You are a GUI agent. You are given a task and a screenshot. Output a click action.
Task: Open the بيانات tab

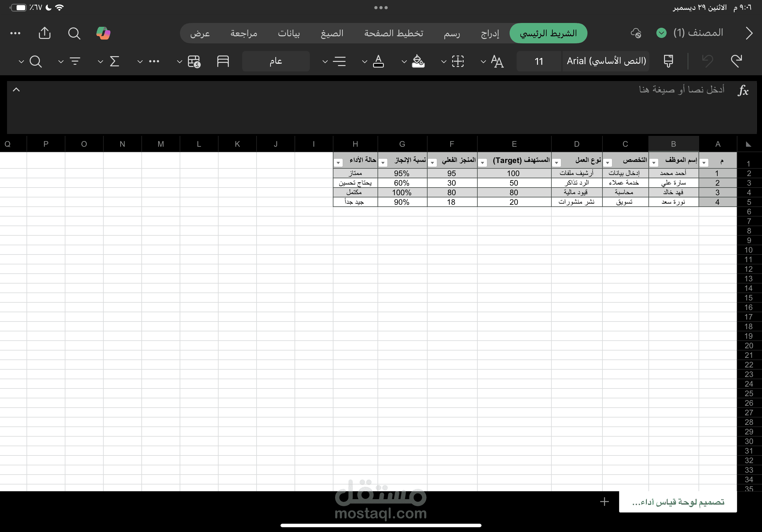289,33
